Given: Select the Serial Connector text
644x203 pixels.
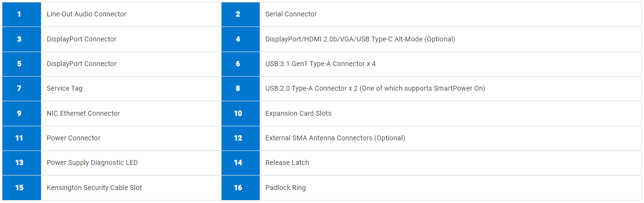Looking at the screenshot, I should (x=291, y=14).
